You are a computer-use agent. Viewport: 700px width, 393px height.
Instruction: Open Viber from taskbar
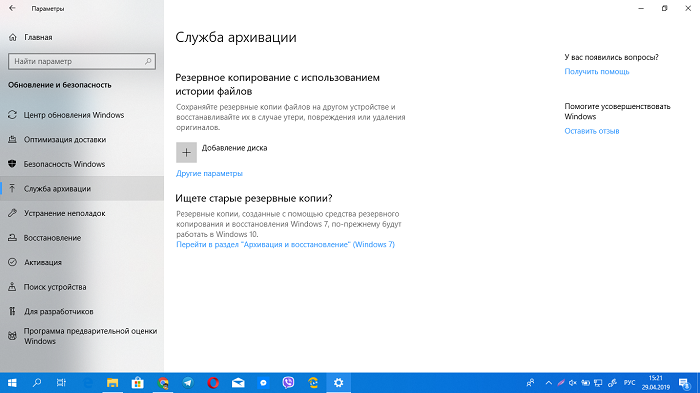[288, 383]
